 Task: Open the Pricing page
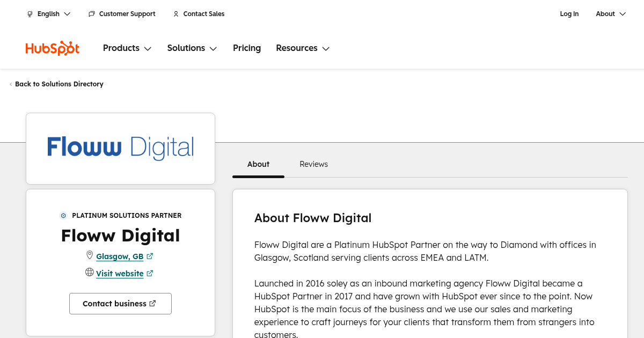click(x=247, y=48)
